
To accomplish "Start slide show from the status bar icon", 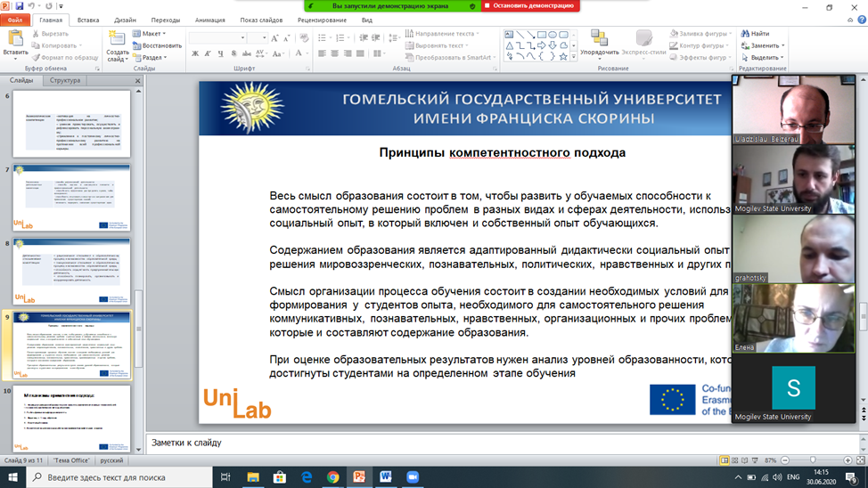I will (x=755, y=460).
